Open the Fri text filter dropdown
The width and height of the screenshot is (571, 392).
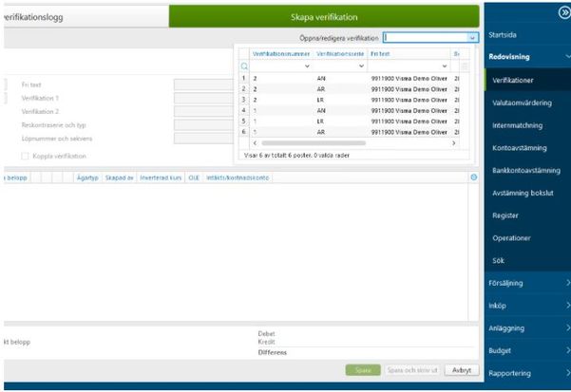[x=445, y=66]
